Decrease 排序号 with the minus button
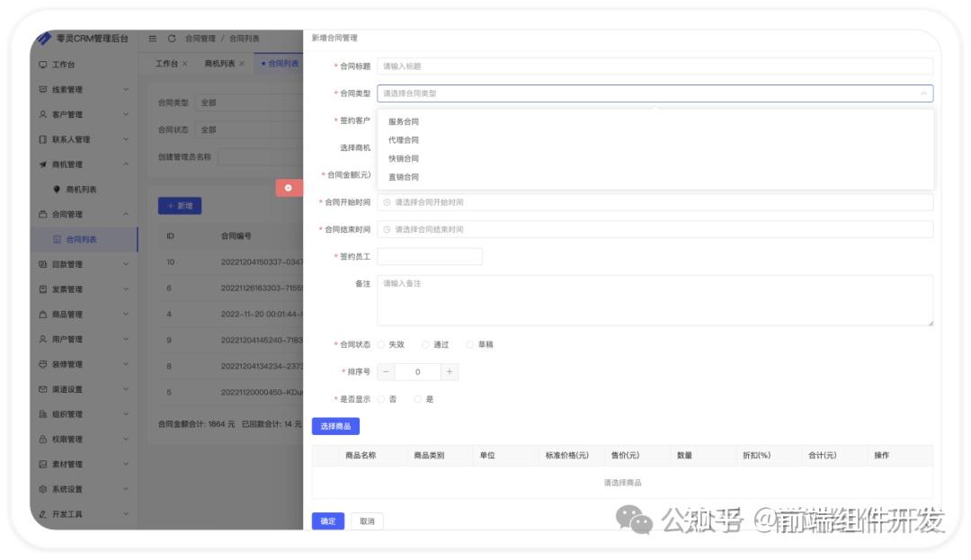This screenshot has width=971, height=560. click(x=386, y=372)
